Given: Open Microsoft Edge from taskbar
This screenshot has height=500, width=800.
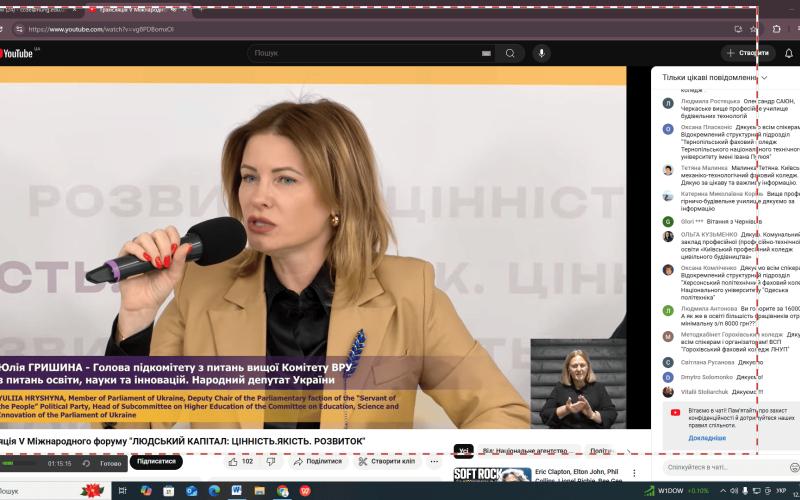Looking at the screenshot, I should point(214,491).
